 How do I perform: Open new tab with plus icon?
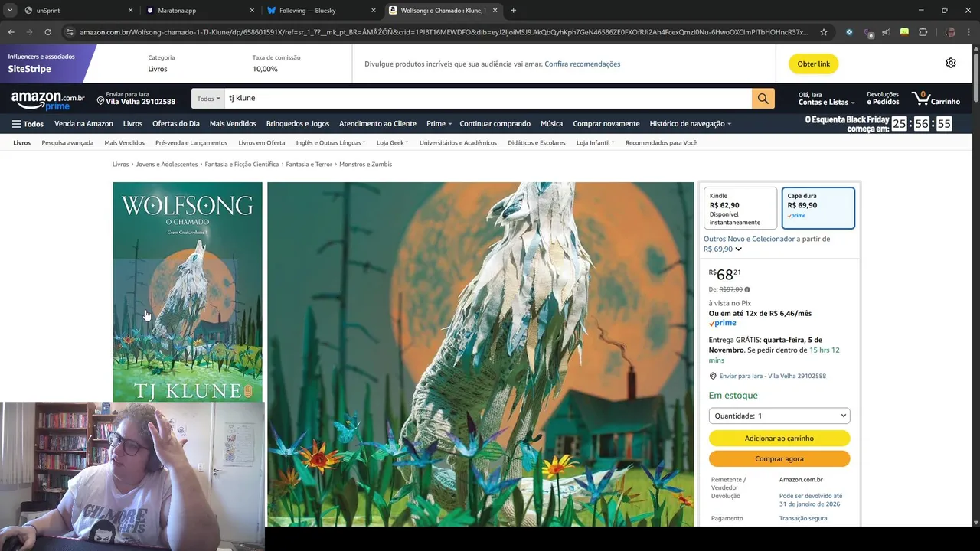pos(513,11)
